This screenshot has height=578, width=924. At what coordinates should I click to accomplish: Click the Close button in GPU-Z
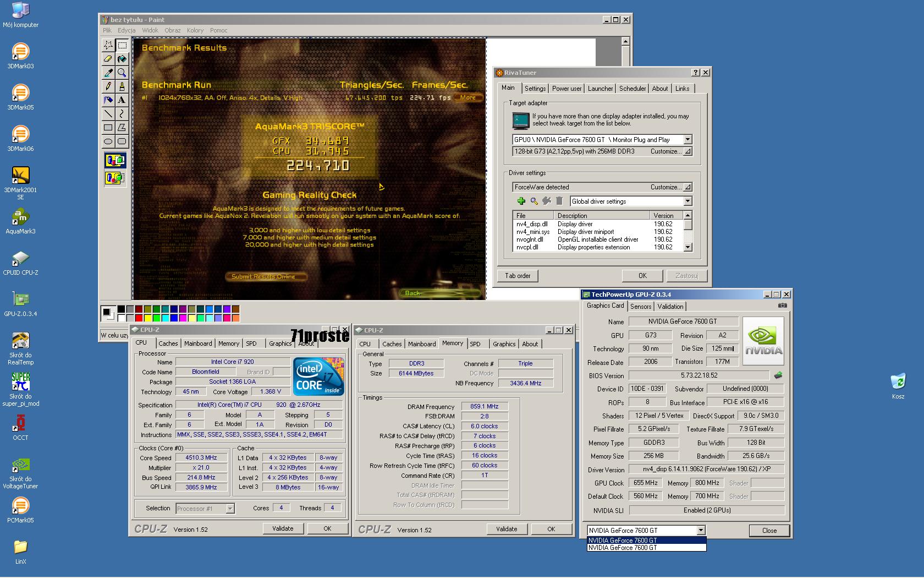pos(769,531)
